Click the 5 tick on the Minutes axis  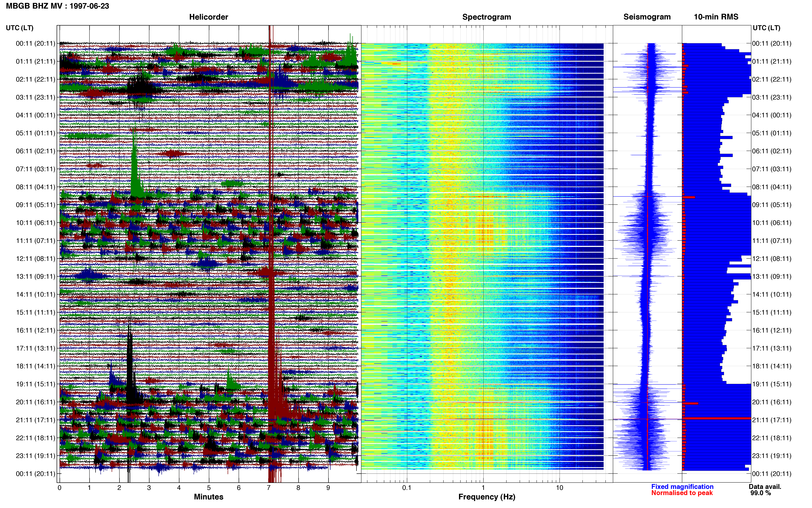click(x=209, y=488)
